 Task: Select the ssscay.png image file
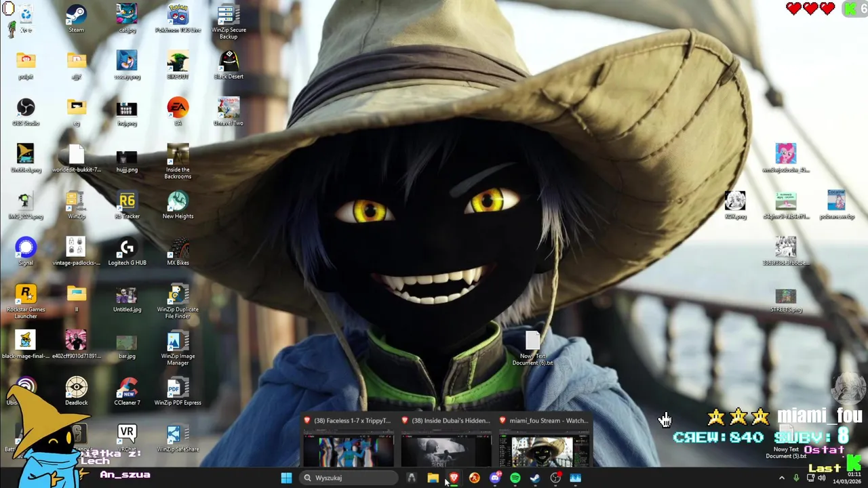click(127, 65)
